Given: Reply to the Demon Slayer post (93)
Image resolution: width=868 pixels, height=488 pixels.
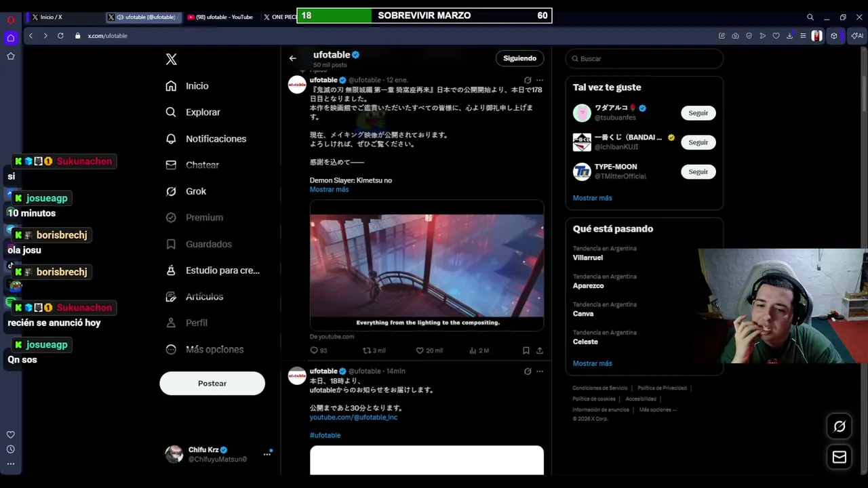Looking at the screenshot, I should coord(319,350).
